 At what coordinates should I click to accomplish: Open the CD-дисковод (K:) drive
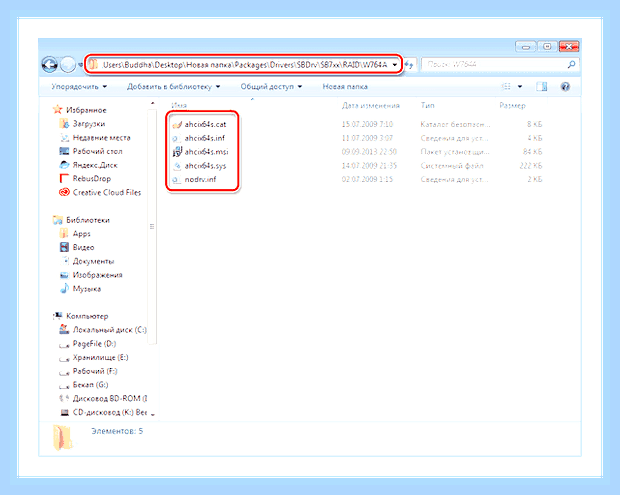click(x=110, y=412)
